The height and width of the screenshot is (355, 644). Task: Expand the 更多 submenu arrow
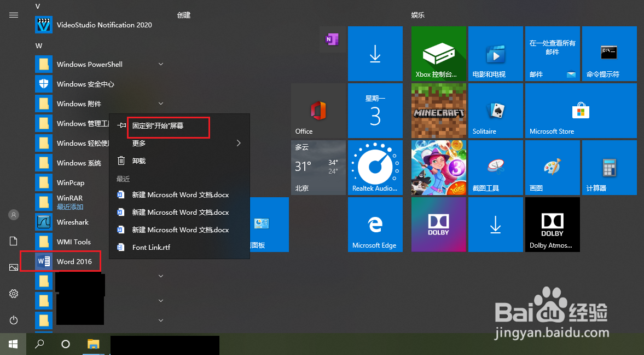point(239,143)
